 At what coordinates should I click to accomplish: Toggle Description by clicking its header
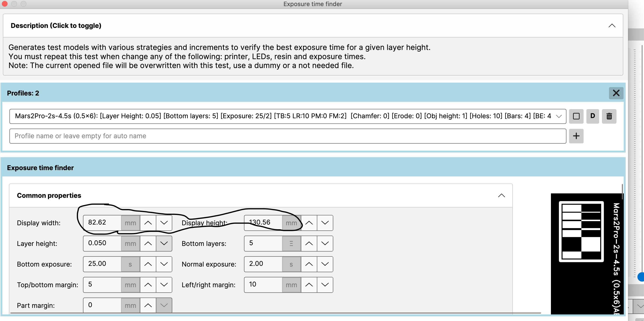pos(56,26)
